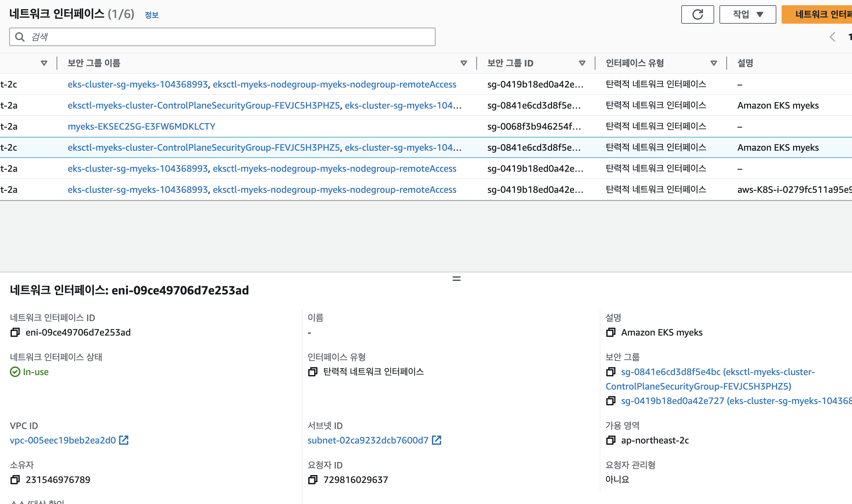Grab the split panel resize handle
Screen dimensions: 852x504
point(456,279)
